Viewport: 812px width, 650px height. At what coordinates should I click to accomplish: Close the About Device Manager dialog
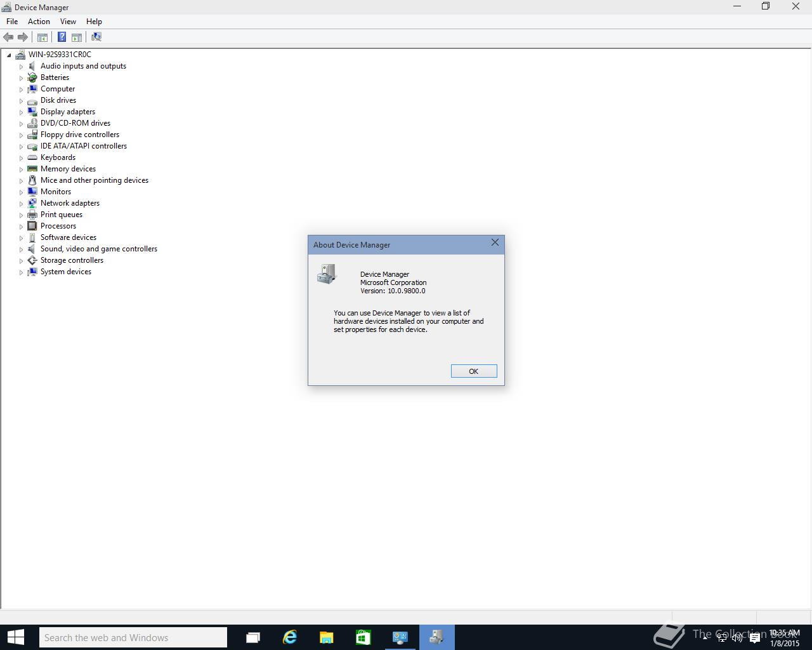(495, 242)
